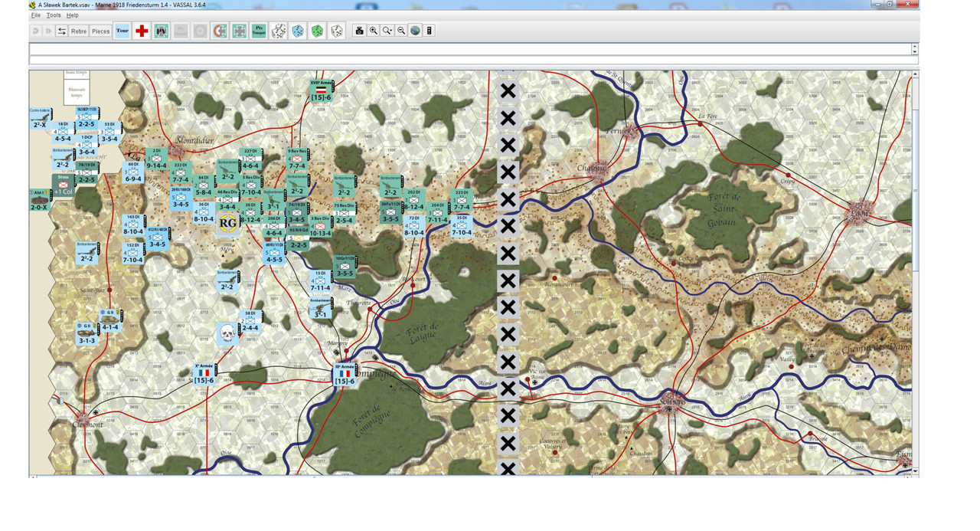Select the 2-0-X tank counter

pos(39,201)
